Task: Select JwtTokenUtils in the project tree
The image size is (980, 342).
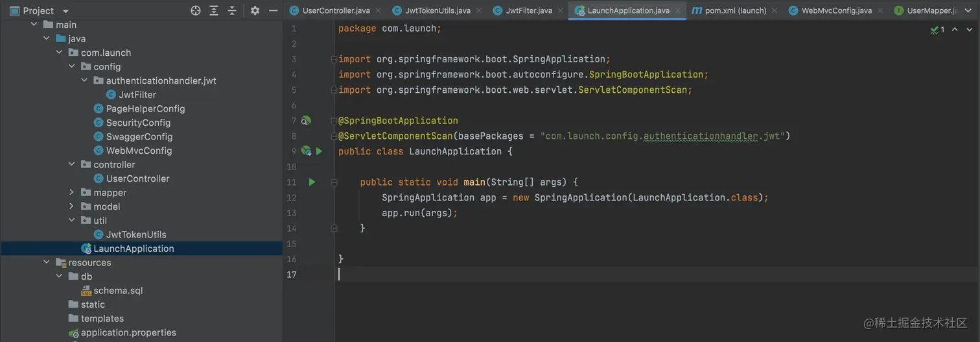Action: point(130,235)
